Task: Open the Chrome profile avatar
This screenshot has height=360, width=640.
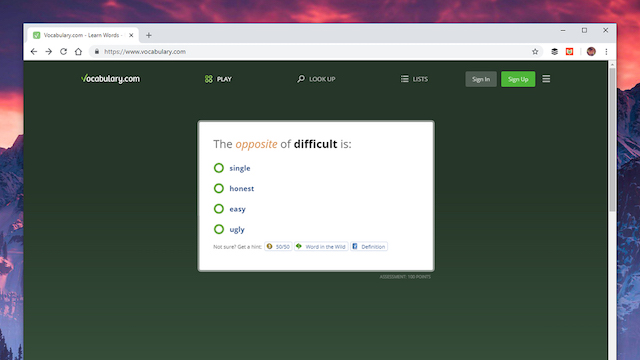Action: [591, 52]
